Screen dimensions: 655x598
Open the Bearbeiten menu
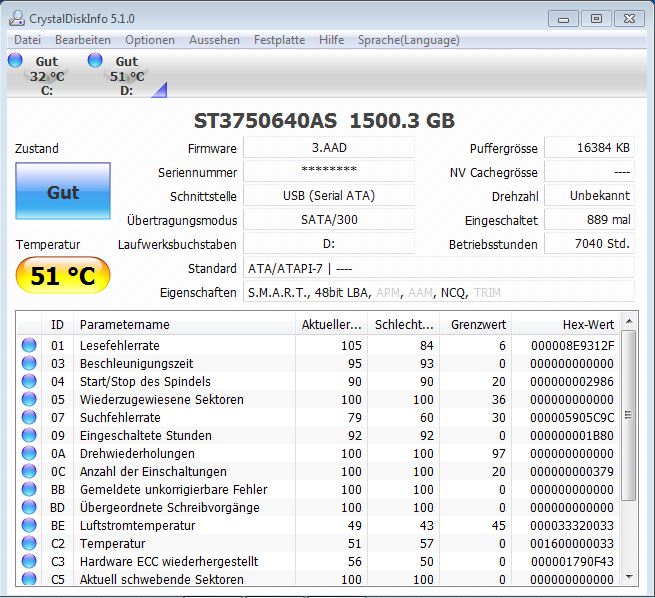pos(83,40)
